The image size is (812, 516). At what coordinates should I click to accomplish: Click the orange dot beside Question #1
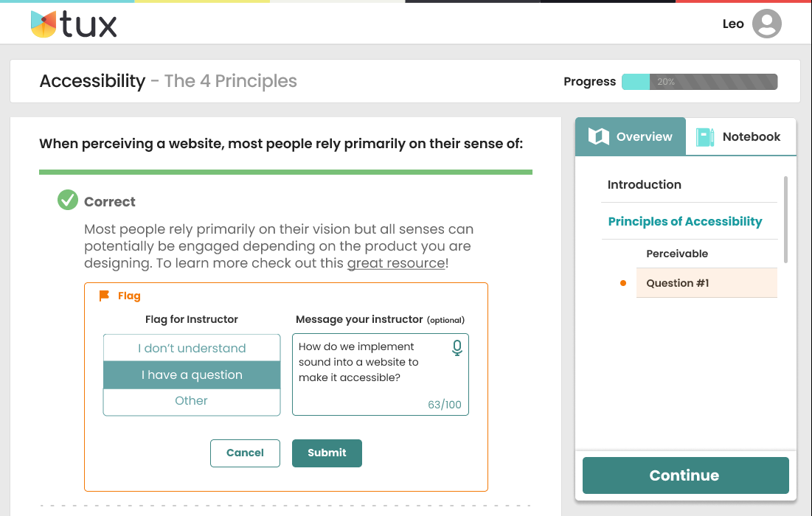623,283
